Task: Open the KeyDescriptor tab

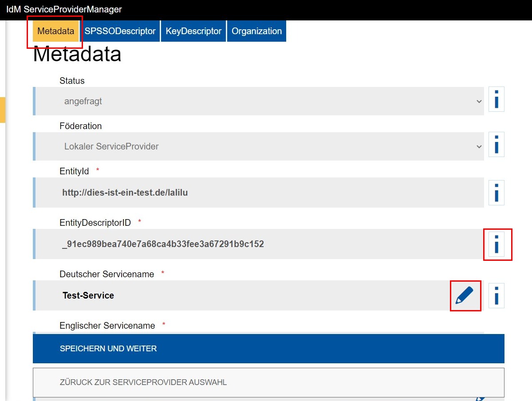Action: pyautogui.click(x=193, y=31)
